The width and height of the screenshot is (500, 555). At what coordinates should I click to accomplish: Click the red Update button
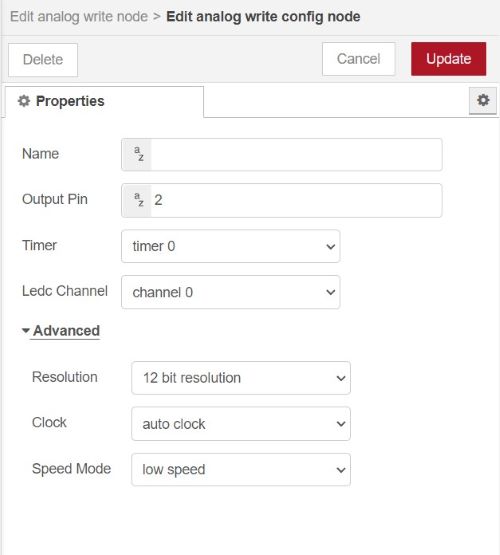pos(448,59)
